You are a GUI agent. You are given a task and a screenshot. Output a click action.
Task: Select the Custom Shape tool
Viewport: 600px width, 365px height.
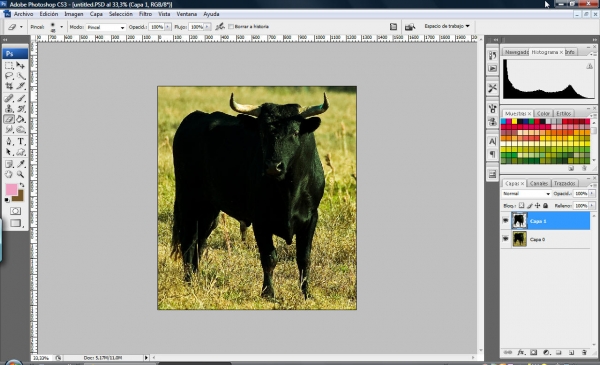click(x=21, y=152)
